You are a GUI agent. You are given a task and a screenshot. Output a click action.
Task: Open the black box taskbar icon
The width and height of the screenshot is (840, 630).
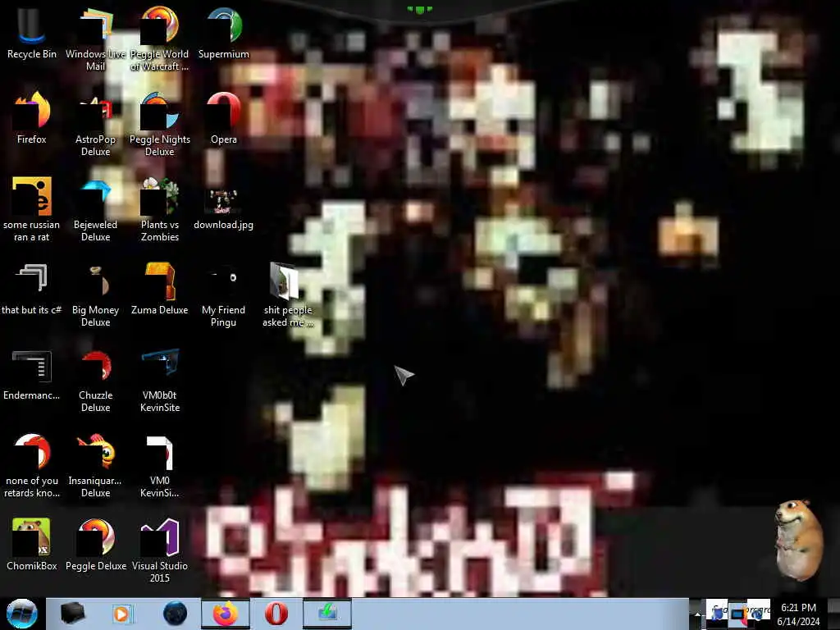point(72,614)
